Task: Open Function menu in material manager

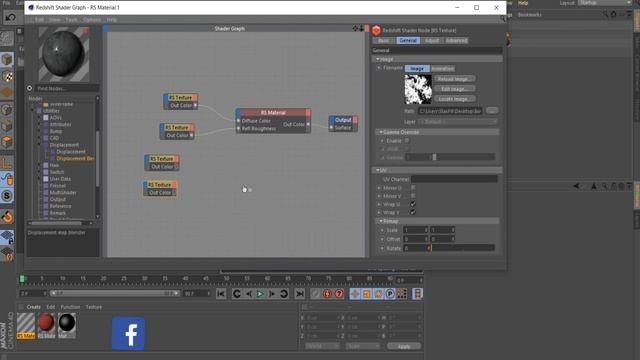Action: click(x=70, y=307)
